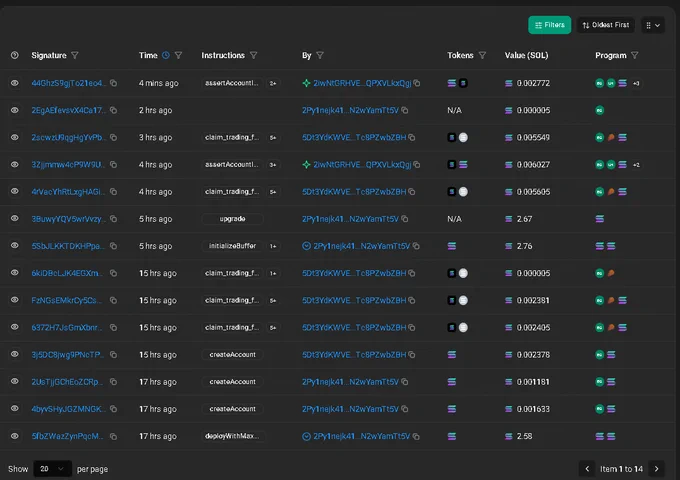Click orange program icon in 6kiDBcLJK4EGXm row

(x=611, y=273)
